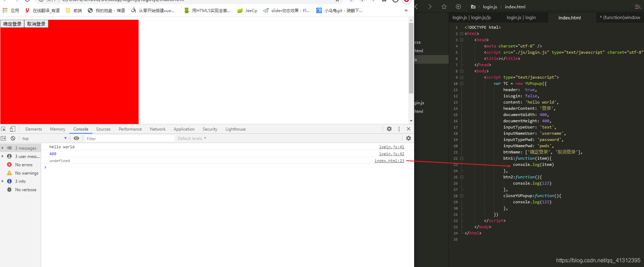
Task: Toggle the DevTools device toolbar icon
Action: tap(12, 129)
